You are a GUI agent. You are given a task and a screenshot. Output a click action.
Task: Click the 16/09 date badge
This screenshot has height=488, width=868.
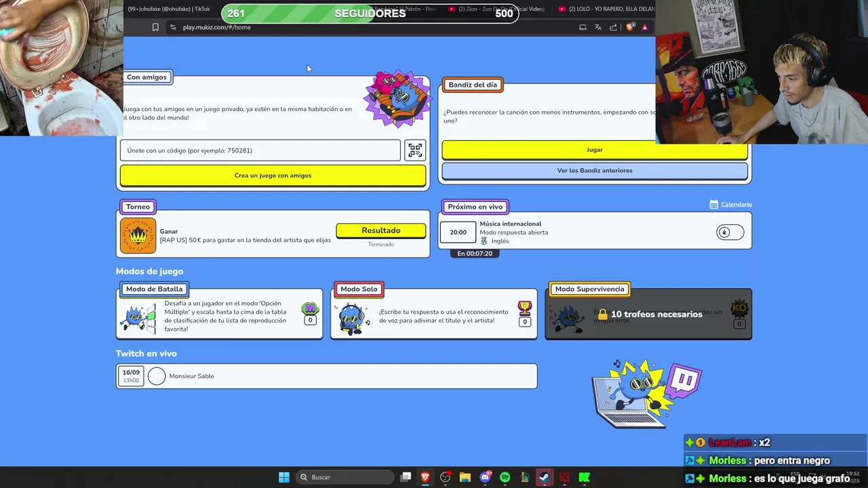(x=131, y=376)
